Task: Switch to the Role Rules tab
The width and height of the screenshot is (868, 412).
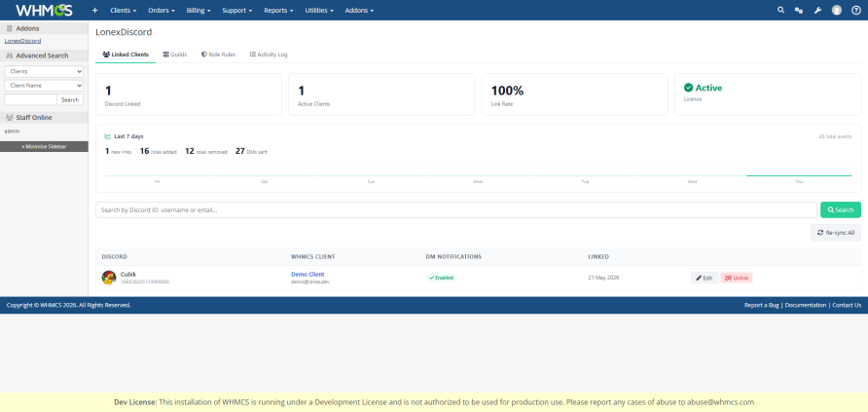Action: pos(218,55)
